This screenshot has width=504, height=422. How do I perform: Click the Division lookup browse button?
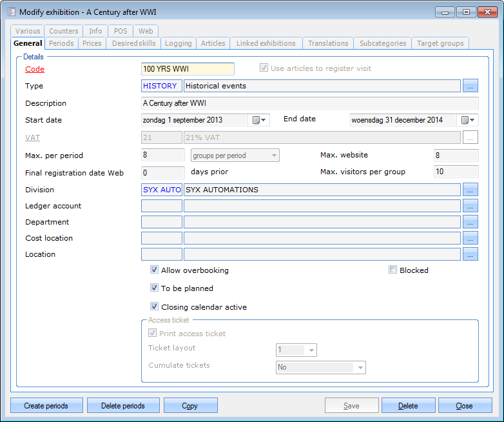[x=470, y=190]
